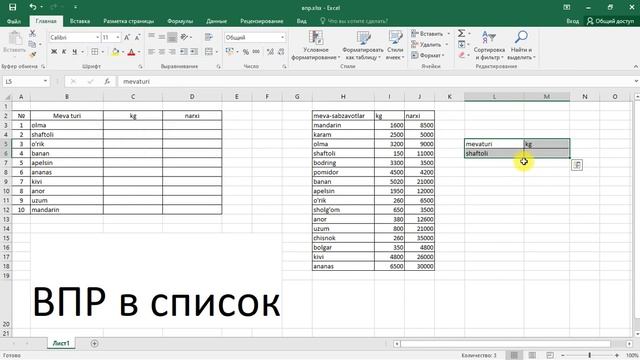Viewport: 640px width, 360px height.
Task: Open the Файл tab
Action: click(x=14, y=21)
